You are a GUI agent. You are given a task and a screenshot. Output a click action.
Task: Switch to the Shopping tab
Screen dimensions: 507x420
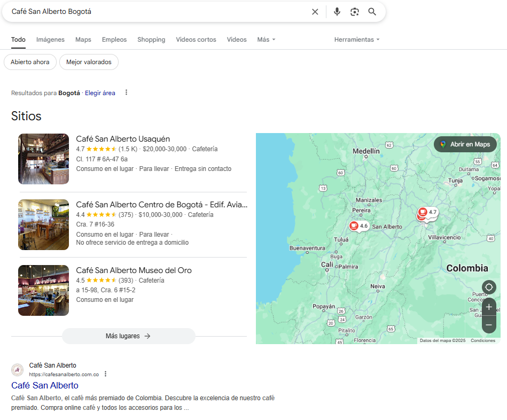point(151,40)
